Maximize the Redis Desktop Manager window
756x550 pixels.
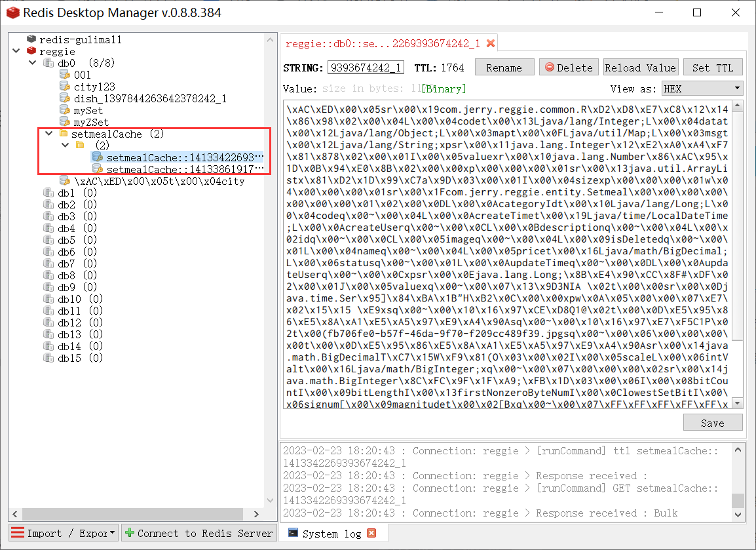(697, 12)
